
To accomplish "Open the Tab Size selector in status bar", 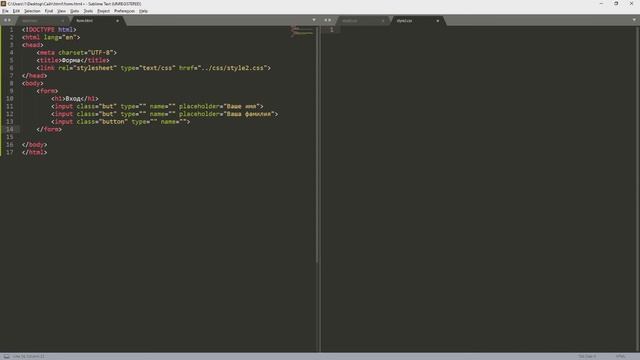I will [587, 356].
